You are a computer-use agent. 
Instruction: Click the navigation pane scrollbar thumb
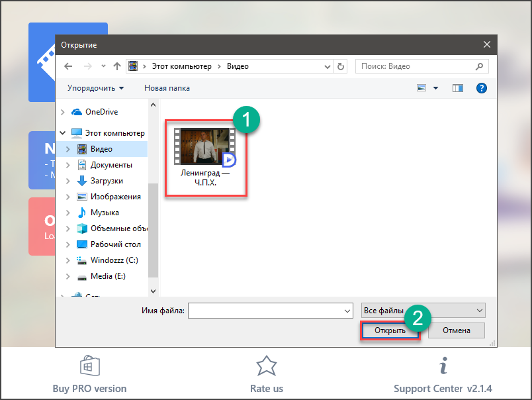(x=153, y=230)
